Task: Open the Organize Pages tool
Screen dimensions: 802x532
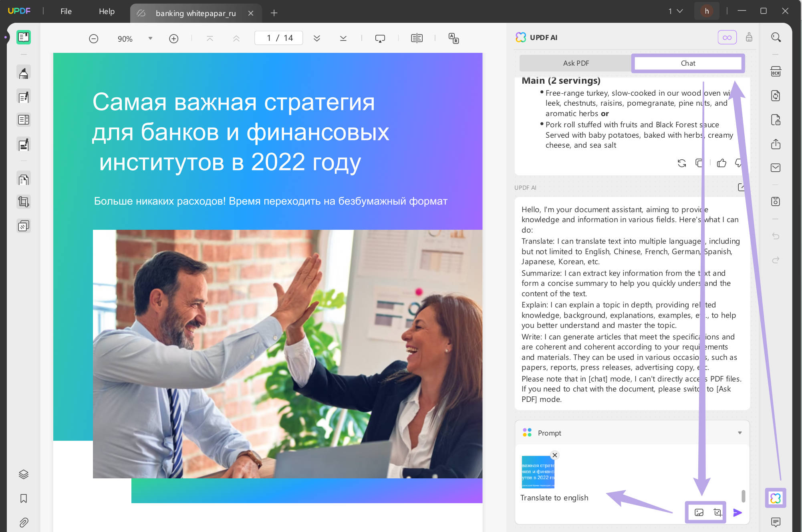Action: point(24,120)
